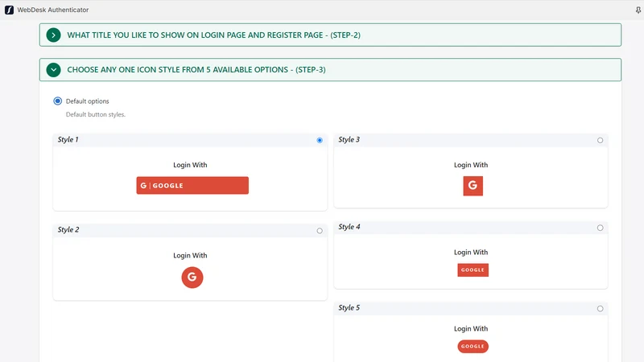644x362 pixels.
Task: Choose the Style 4 radio button
Action: coord(600,228)
